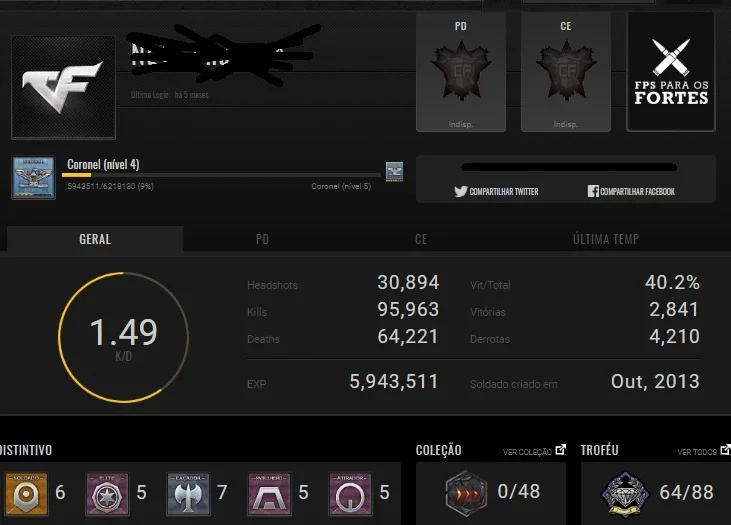Click the Soldado distintivo badge
This screenshot has width=731, height=525.
26,494
